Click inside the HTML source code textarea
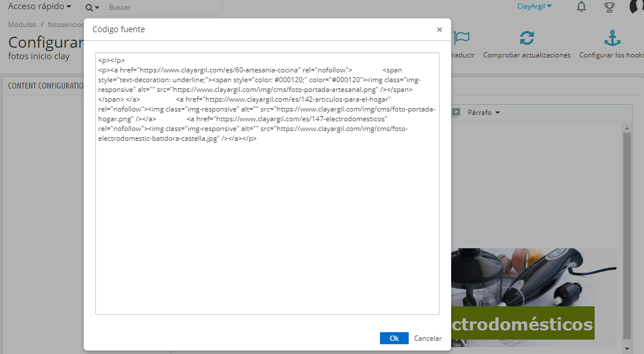The width and height of the screenshot is (644, 354). coord(267,183)
